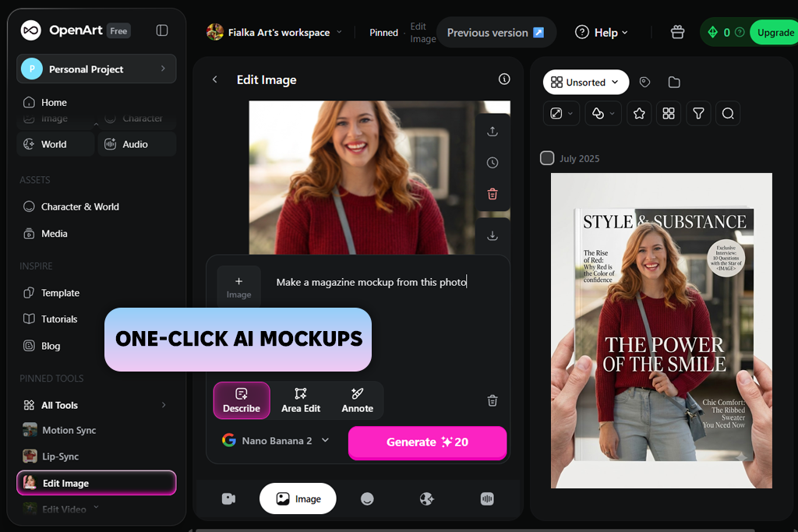Expand the shapes filter dropdown
Viewport: 798px width, 532px height.
(603, 114)
